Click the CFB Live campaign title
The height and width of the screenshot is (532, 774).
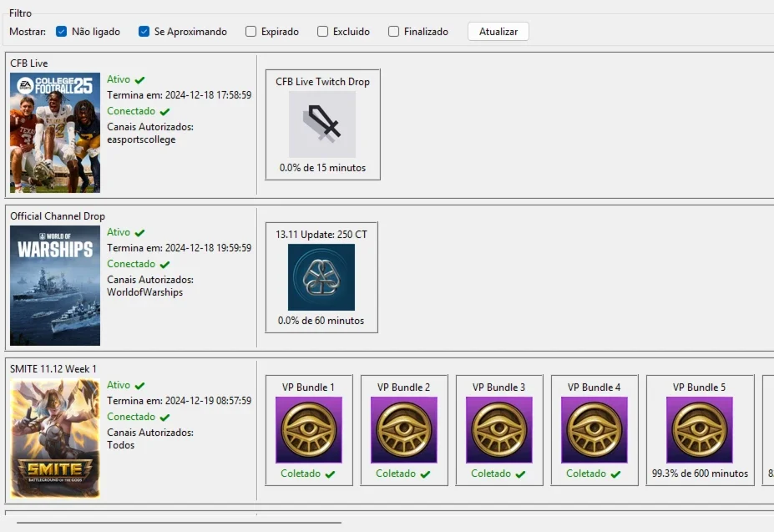pos(29,63)
